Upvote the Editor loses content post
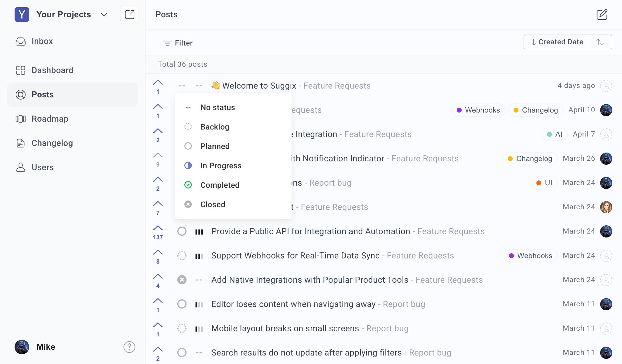This screenshot has height=364, width=622. pos(158,305)
